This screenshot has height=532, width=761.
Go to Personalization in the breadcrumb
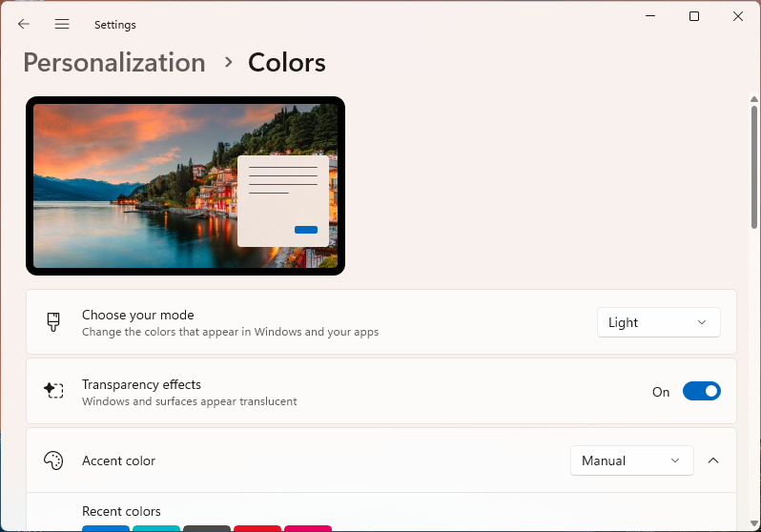click(114, 63)
